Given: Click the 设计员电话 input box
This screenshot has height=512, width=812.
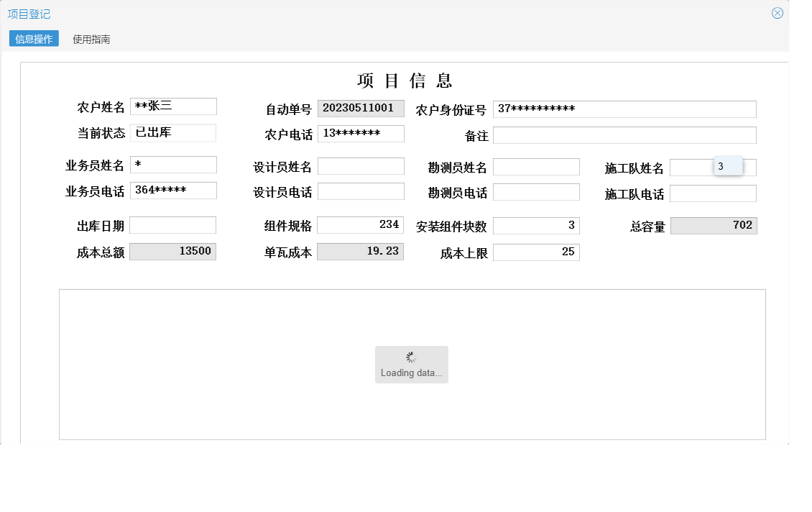Looking at the screenshot, I should (x=361, y=191).
